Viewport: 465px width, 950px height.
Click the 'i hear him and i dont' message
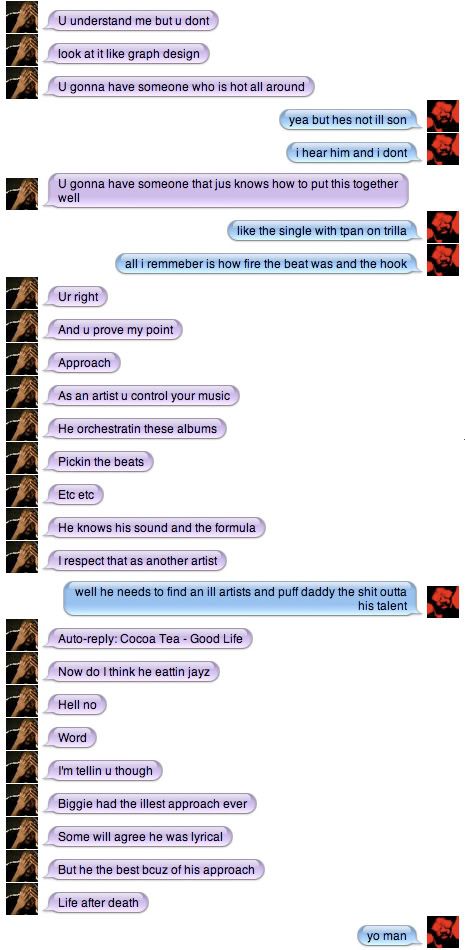point(355,153)
